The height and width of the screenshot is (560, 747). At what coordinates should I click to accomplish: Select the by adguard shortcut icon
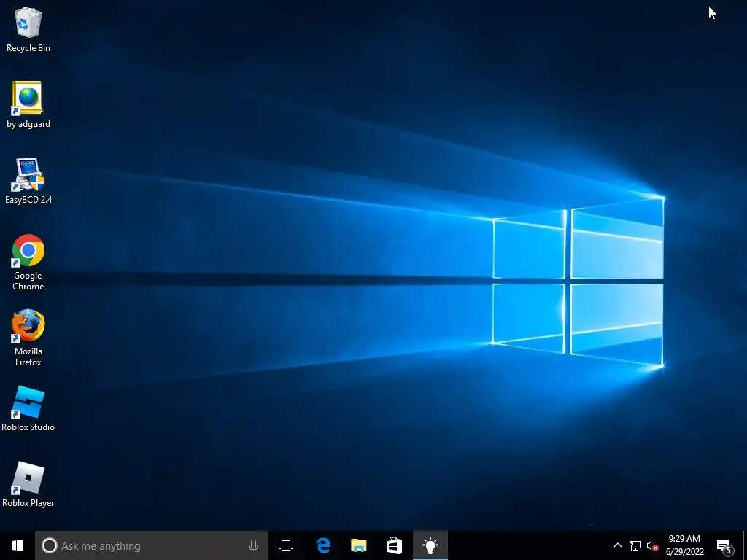[28, 105]
